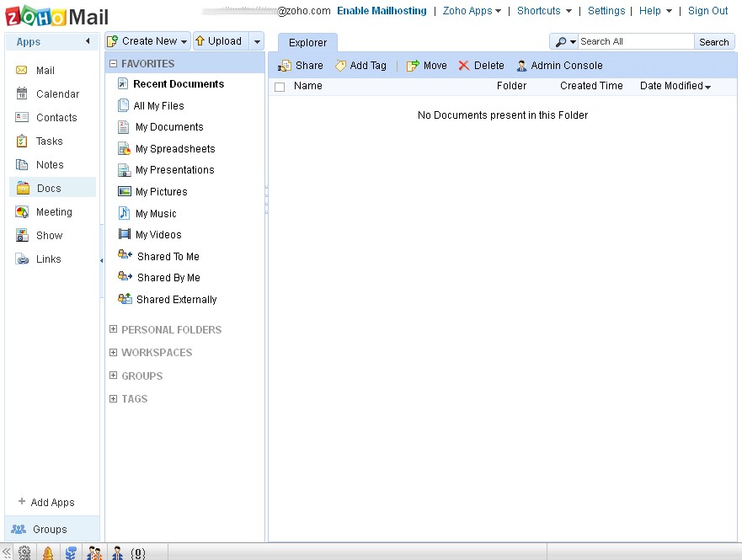Sort by Created Time column header
This screenshot has width=742, height=560.
591,86
